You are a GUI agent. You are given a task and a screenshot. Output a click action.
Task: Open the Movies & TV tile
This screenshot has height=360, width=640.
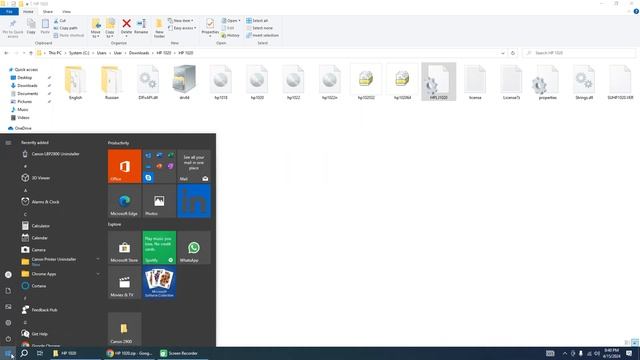(124, 282)
